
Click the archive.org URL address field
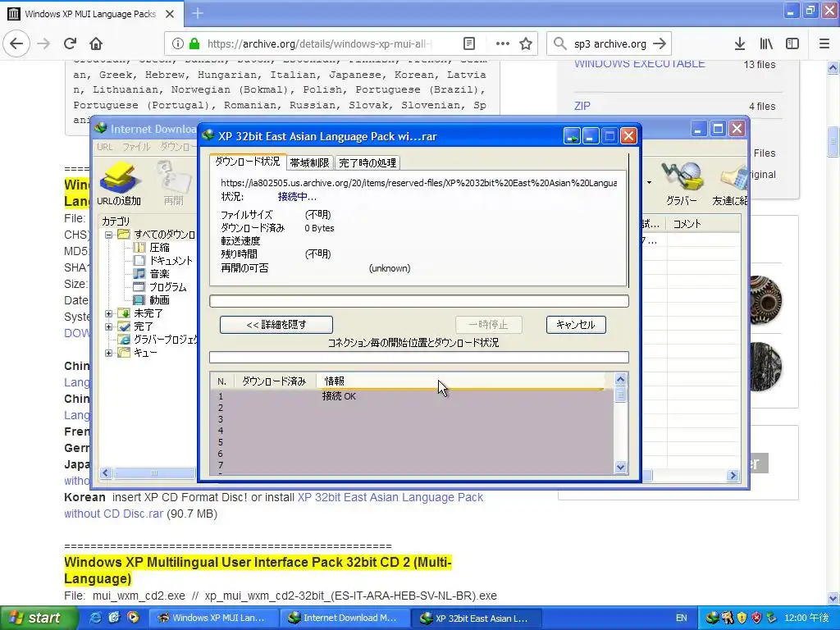pyautogui.click(x=319, y=43)
